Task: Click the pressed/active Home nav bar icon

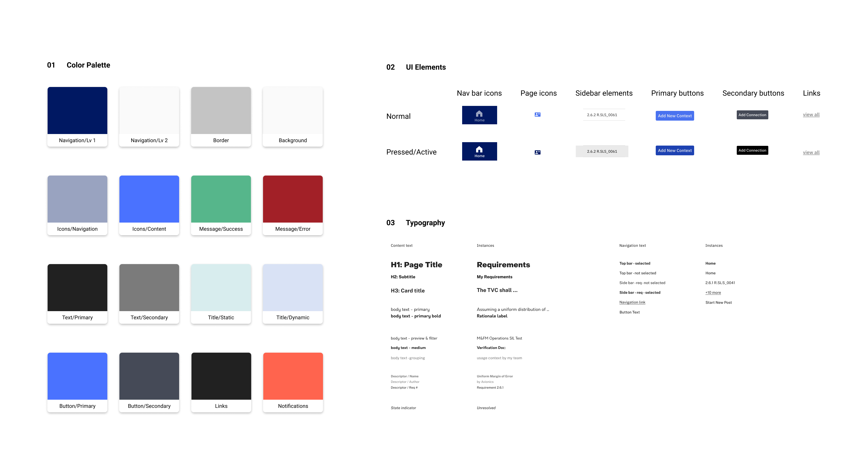Action: [479, 151]
